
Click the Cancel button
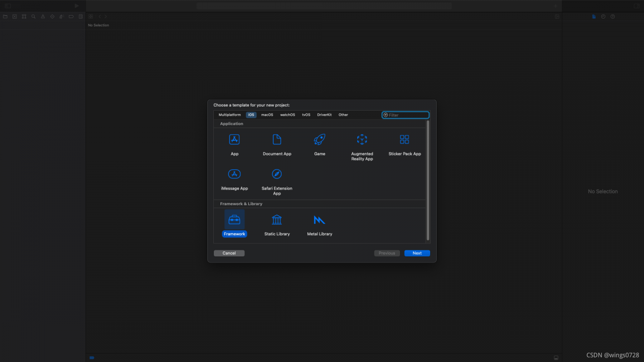229,253
